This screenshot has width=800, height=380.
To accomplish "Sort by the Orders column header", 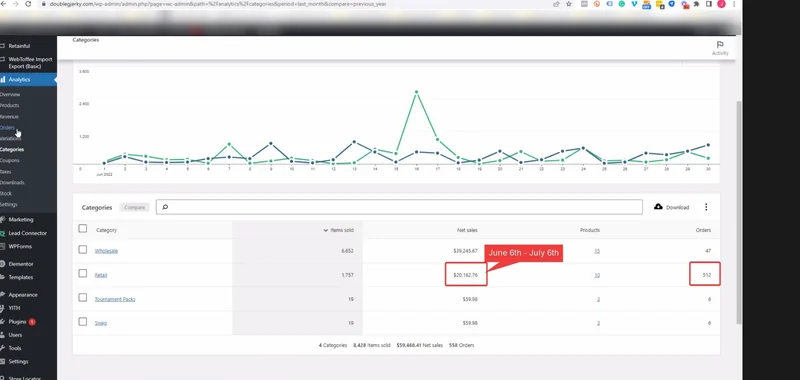I will pos(704,231).
